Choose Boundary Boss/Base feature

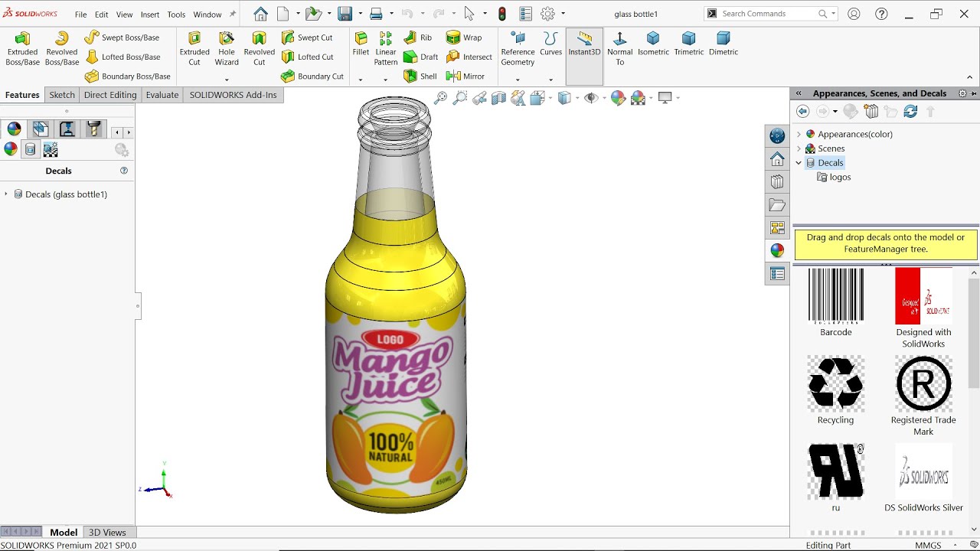(128, 76)
